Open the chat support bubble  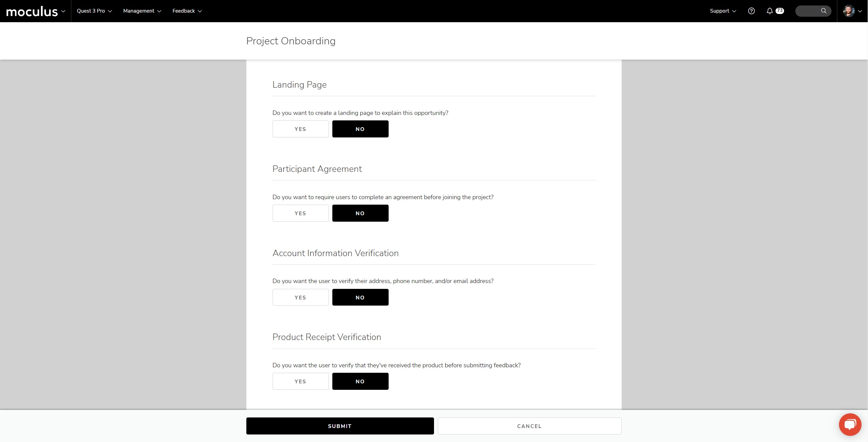pos(850,425)
